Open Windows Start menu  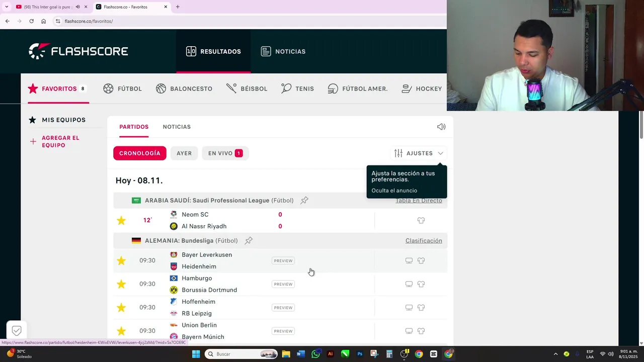pos(196,354)
